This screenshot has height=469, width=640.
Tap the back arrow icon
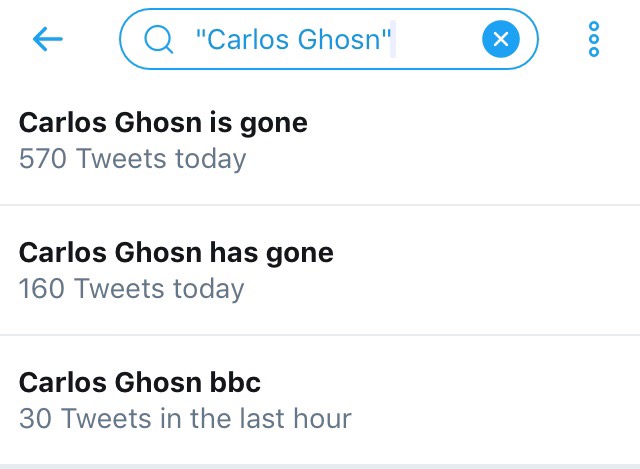47,39
